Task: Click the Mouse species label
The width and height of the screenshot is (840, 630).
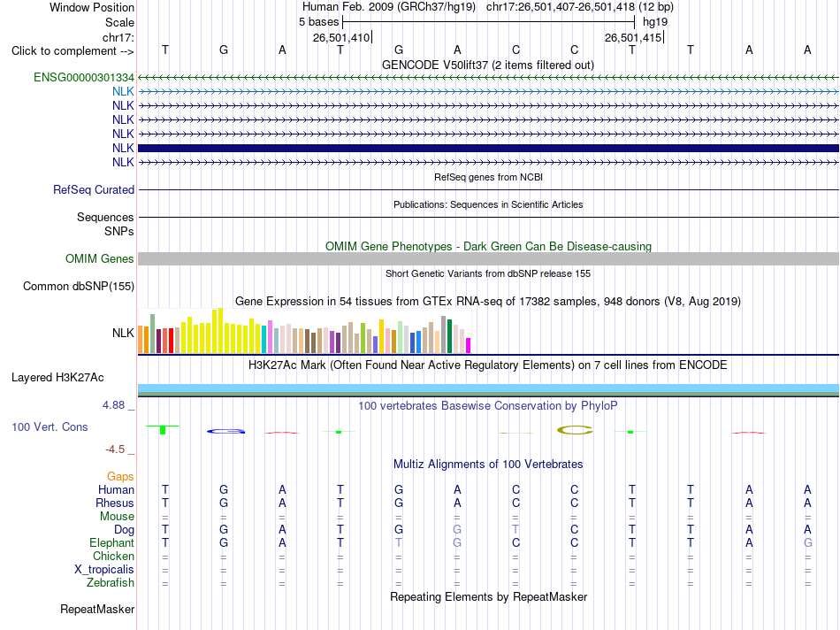Action: pyautogui.click(x=117, y=517)
